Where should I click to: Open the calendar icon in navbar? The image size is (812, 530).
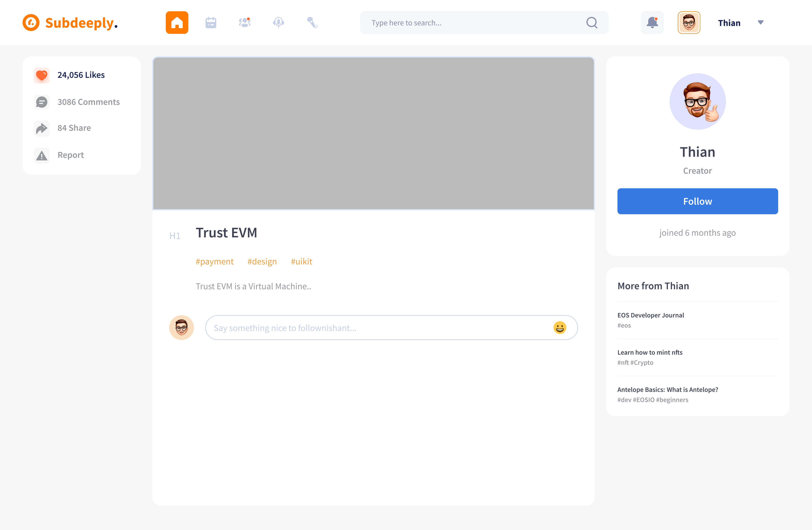coord(211,23)
